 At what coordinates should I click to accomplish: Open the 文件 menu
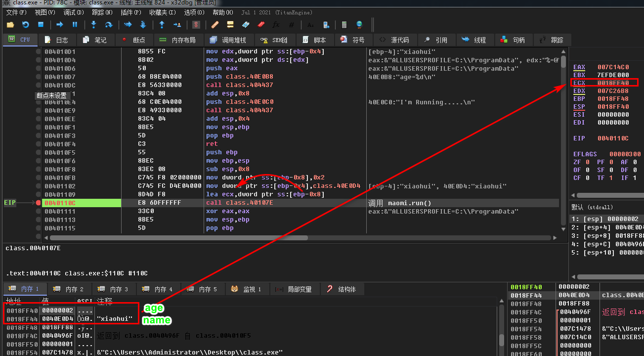16,12
